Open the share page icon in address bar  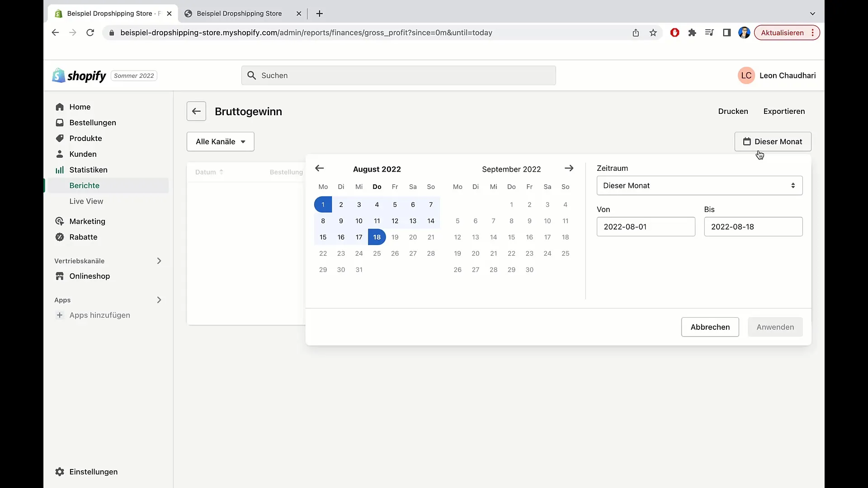(x=636, y=33)
